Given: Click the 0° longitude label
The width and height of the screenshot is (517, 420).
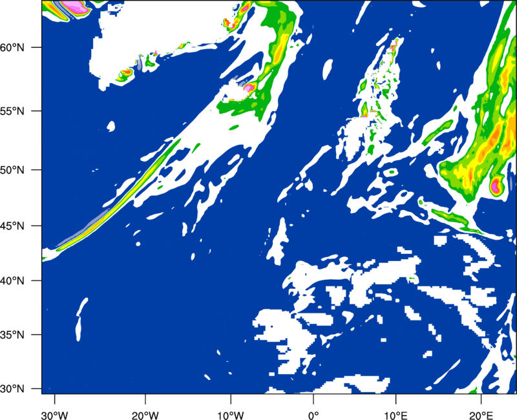Looking at the screenshot, I should [313, 415].
